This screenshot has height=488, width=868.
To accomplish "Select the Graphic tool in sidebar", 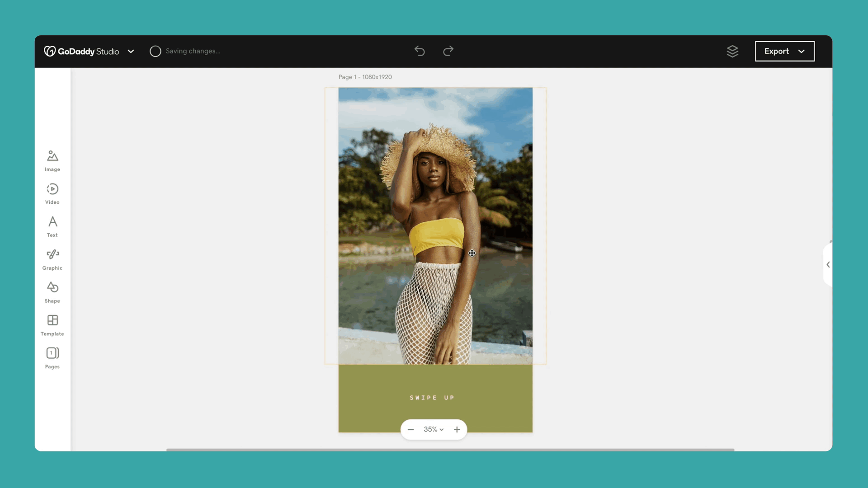I will coord(52,258).
